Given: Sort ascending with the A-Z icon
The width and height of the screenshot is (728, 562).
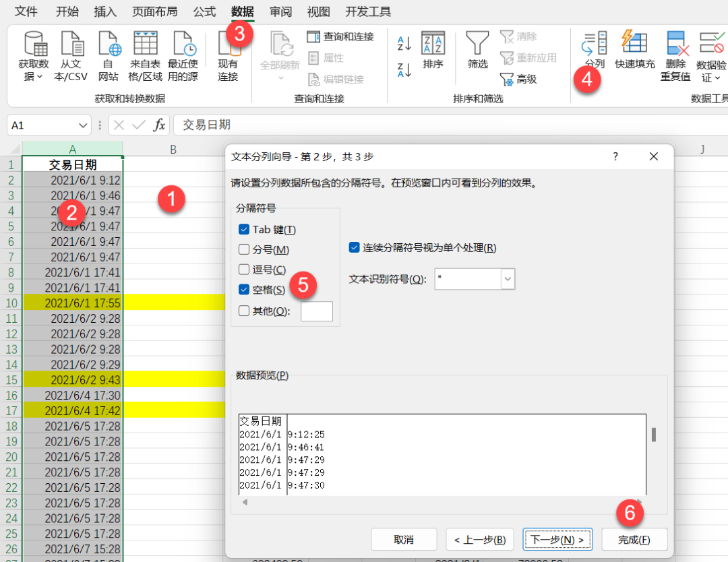Looking at the screenshot, I should pyautogui.click(x=404, y=44).
